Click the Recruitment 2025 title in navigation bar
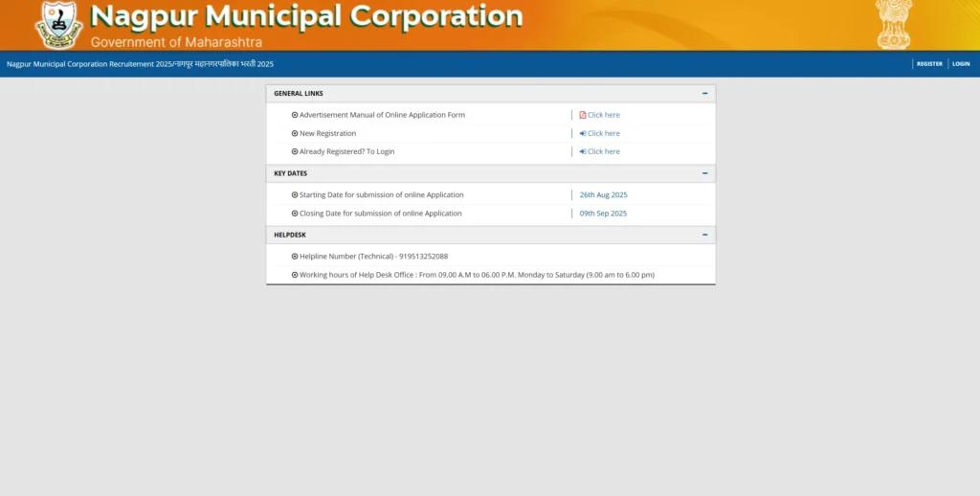Screen dimensions: 980x496 coord(140,64)
